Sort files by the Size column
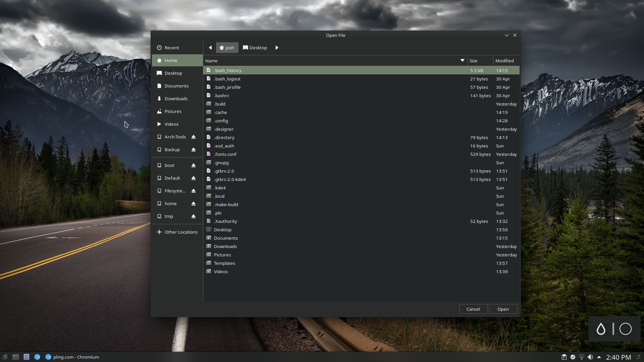 [x=480, y=61]
